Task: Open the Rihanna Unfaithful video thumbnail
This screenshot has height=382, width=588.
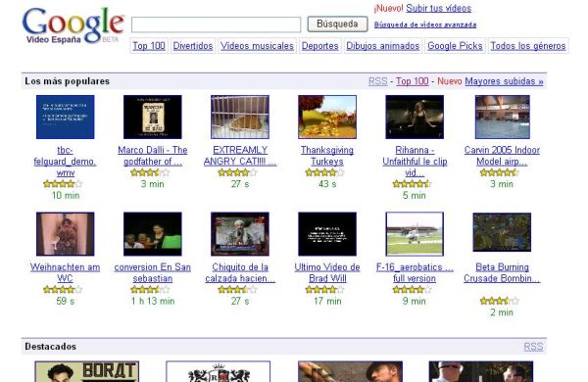Action: pyautogui.click(x=415, y=117)
